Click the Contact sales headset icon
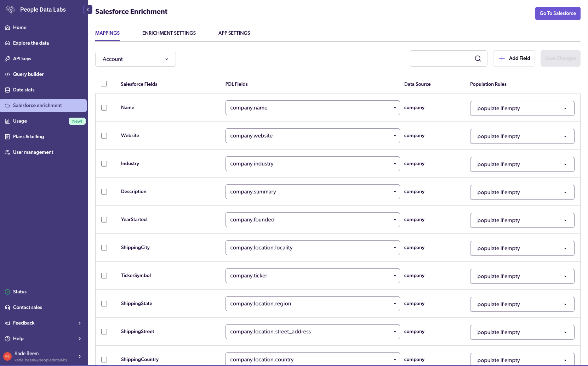Screen dimensions: 588x366 click(x=7, y=308)
